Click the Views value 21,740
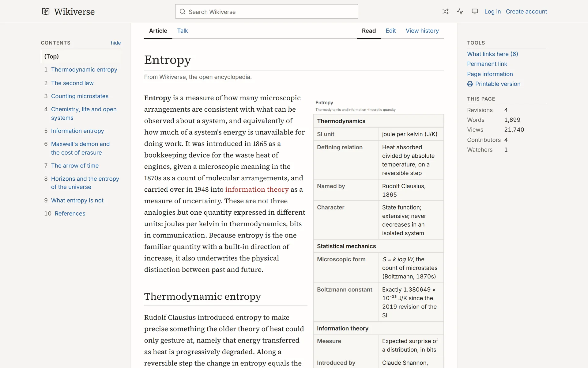This screenshot has height=368, width=588. point(514,130)
